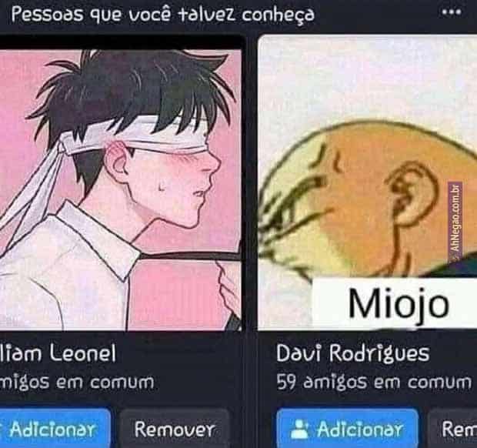The width and height of the screenshot is (477, 448).
Task: Click the Pessoas que você talvez conheça heading
Action: [x=163, y=15]
